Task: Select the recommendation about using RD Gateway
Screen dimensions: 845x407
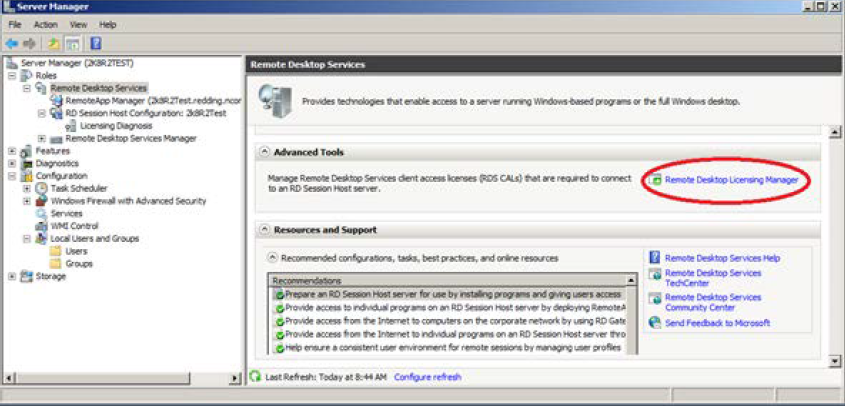Action: point(449,321)
